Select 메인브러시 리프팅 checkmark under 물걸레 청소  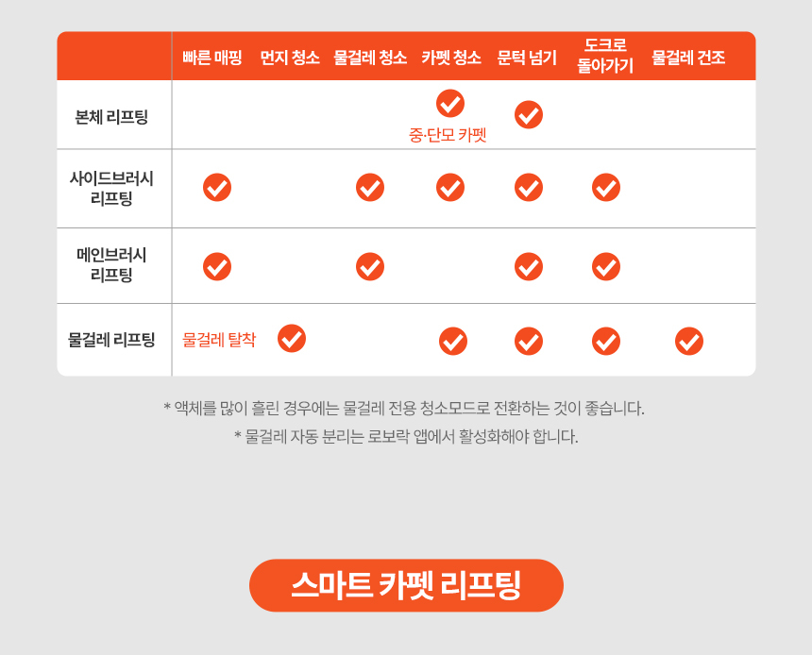[370, 266]
